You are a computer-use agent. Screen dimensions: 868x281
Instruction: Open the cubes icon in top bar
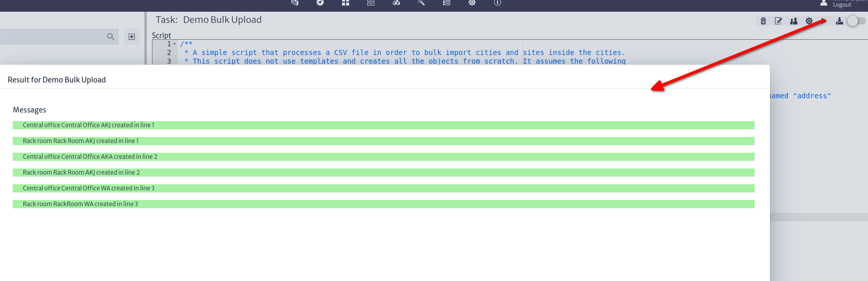(396, 3)
